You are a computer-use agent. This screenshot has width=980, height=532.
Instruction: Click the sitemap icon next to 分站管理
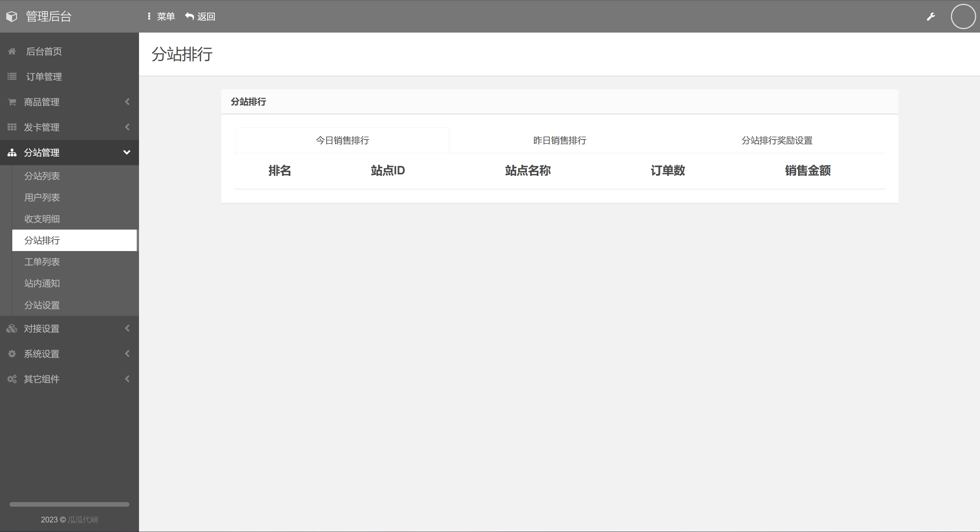[x=12, y=153]
